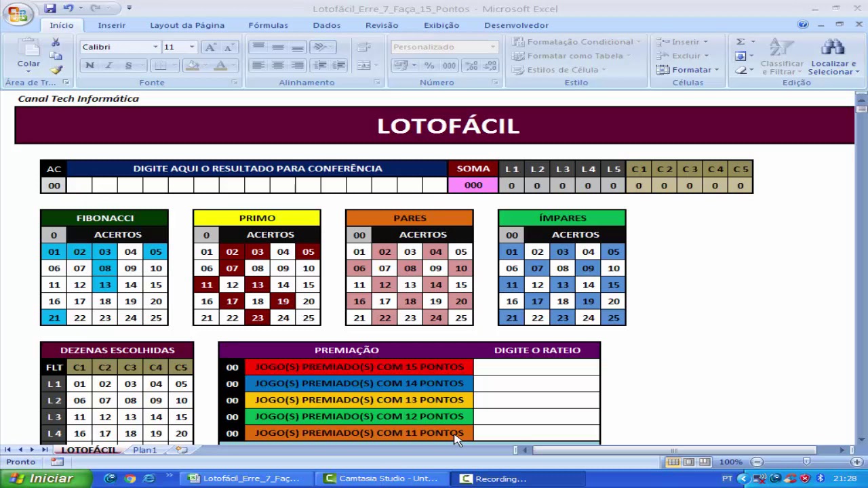Click Formatar como Tabela button

coord(571,56)
